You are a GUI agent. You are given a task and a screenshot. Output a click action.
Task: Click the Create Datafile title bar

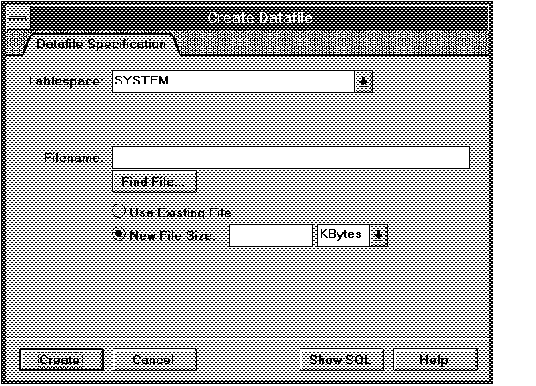260,17
